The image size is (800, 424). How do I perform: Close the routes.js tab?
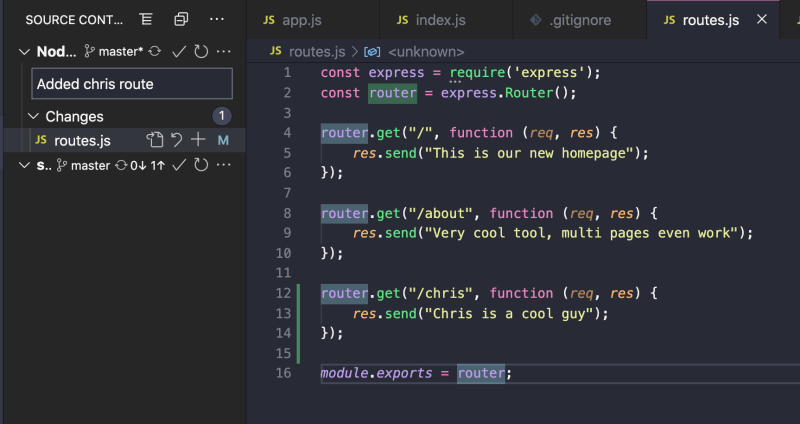(x=762, y=19)
